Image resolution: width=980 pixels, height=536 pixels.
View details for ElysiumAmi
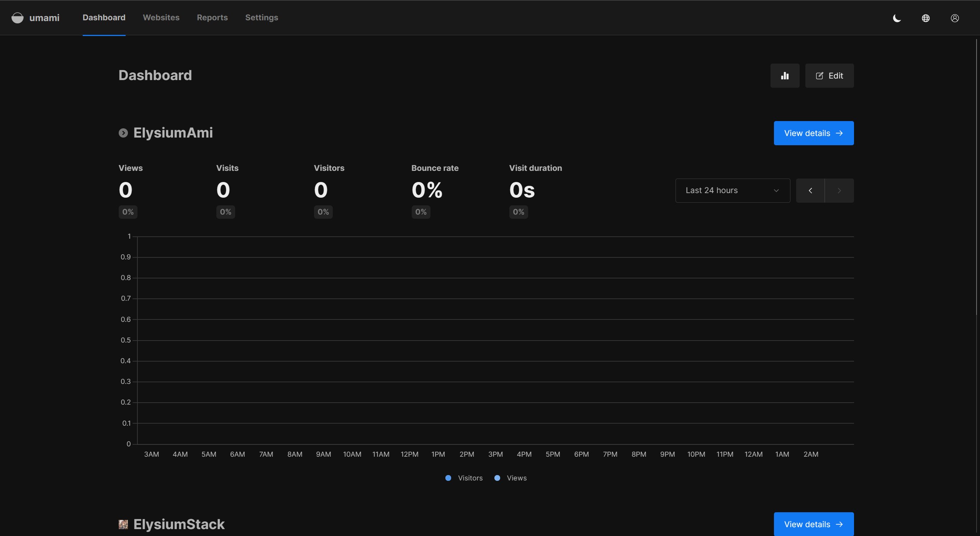(813, 133)
